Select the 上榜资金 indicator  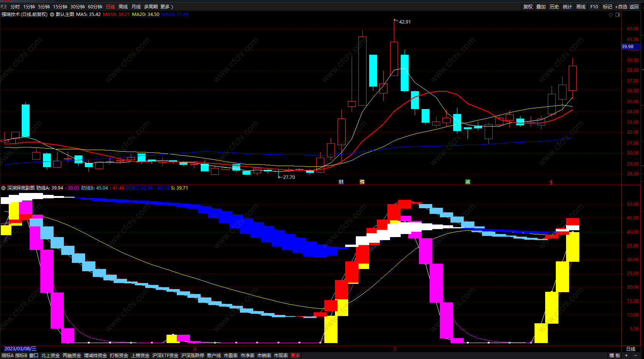click(x=140, y=356)
